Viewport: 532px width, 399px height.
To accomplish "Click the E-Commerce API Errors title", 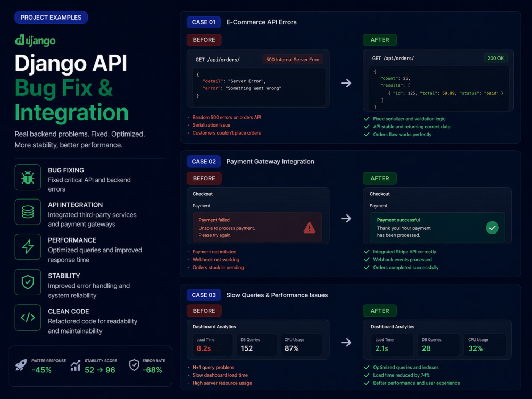I will click(x=261, y=22).
